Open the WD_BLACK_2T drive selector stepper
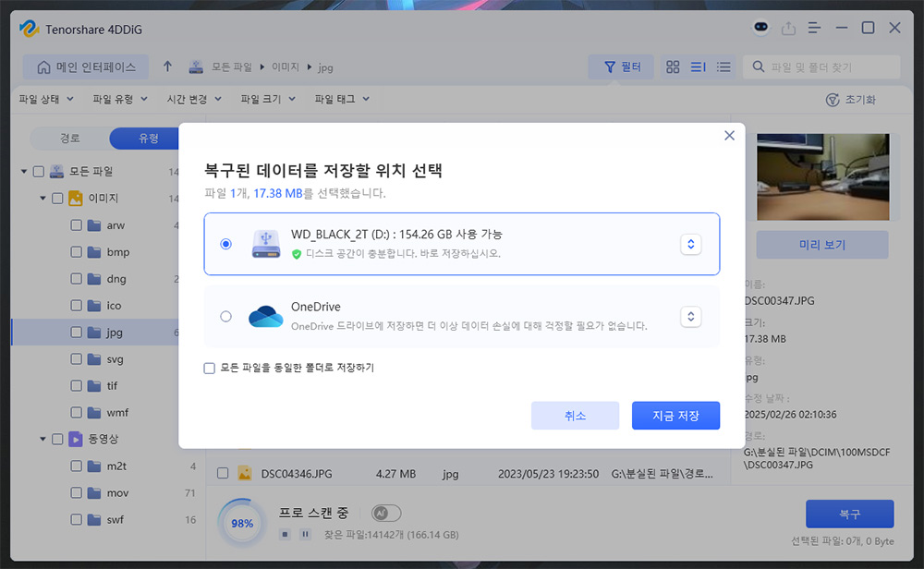Image resolution: width=924 pixels, height=569 pixels. coord(690,244)
